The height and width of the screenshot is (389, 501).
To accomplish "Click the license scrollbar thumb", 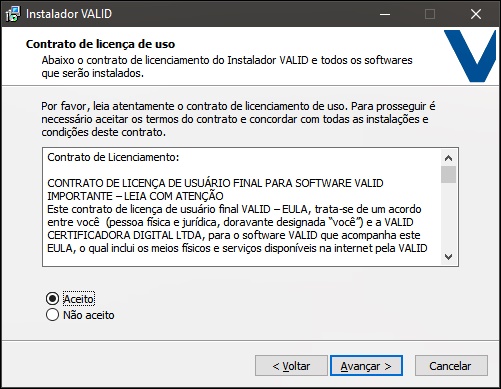I will pyautogui.click(x=448, y=175).
